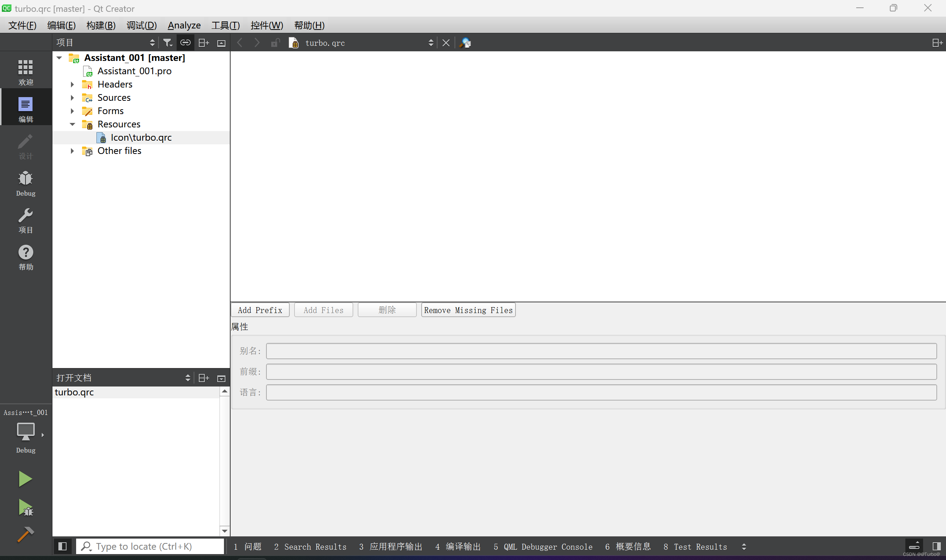Expand the Sources folder
The height and width of the screenshot is (560, 946).
pyautogui.click(x=72, y=97)
